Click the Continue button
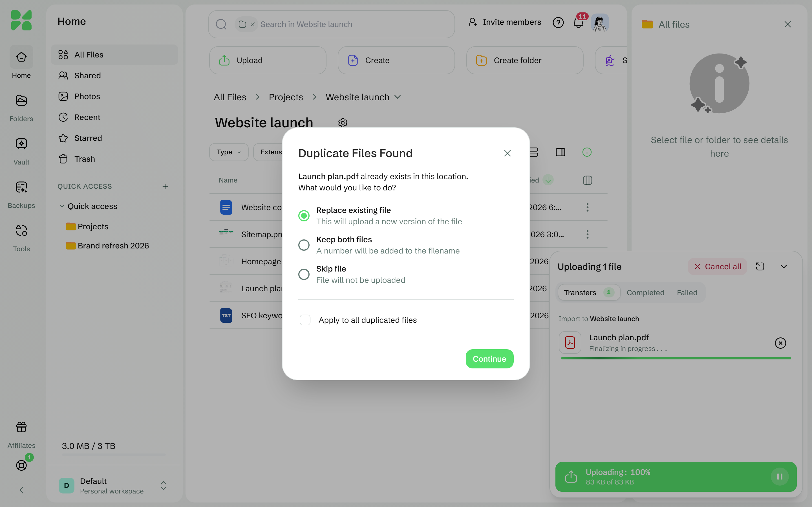812x507 pixels. (x=489, y=359)
